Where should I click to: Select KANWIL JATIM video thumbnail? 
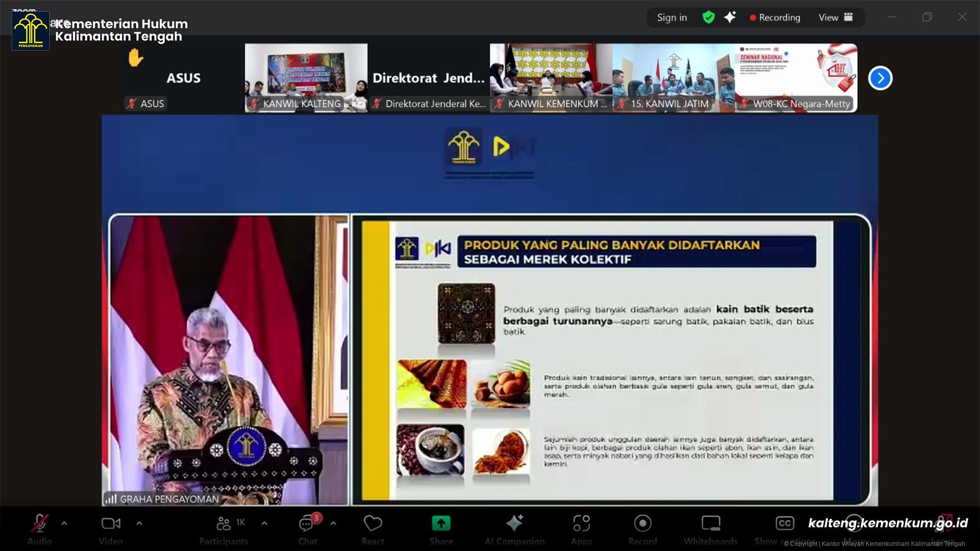point(673,78)
